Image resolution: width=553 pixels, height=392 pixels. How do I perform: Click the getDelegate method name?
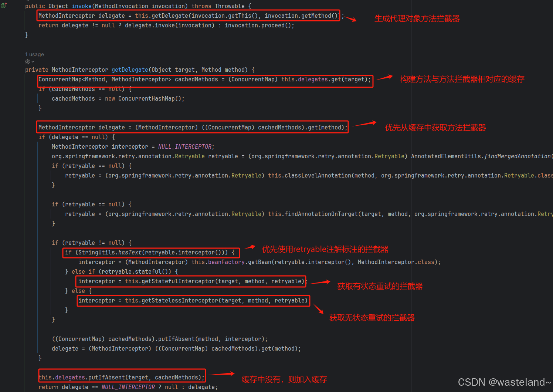click(130, 70)
